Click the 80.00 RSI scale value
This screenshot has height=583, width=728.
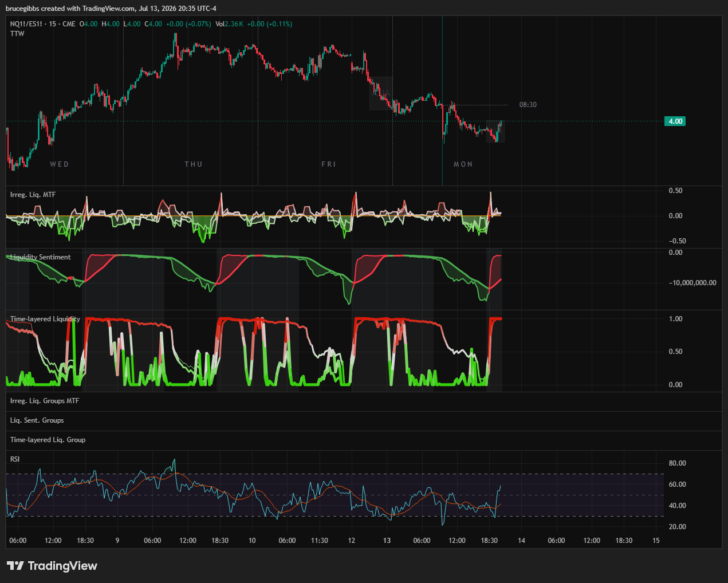pyautogui.click(x=678, y=463)
